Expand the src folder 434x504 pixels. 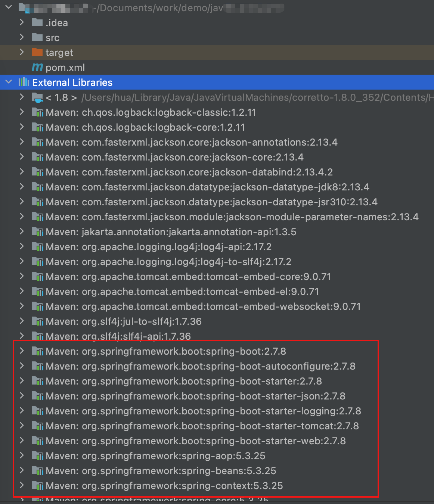[x=22, y=37]
